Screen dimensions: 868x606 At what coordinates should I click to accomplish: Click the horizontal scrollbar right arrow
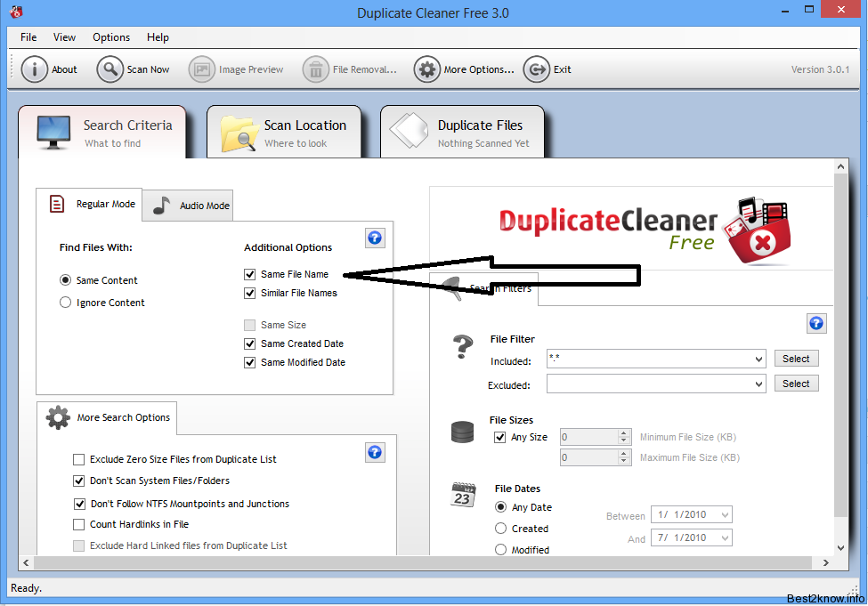coord(825,562)
